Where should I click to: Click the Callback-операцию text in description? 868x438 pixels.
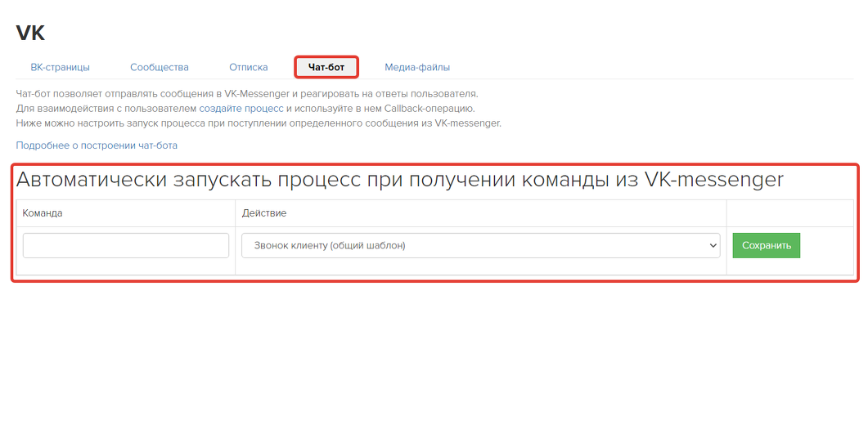[x=424, y=109]
